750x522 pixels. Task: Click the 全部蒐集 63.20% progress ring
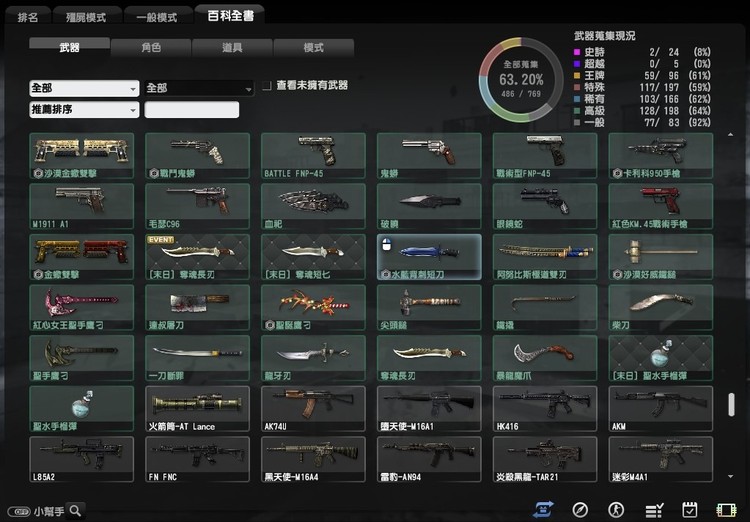[x=521, y=80]
